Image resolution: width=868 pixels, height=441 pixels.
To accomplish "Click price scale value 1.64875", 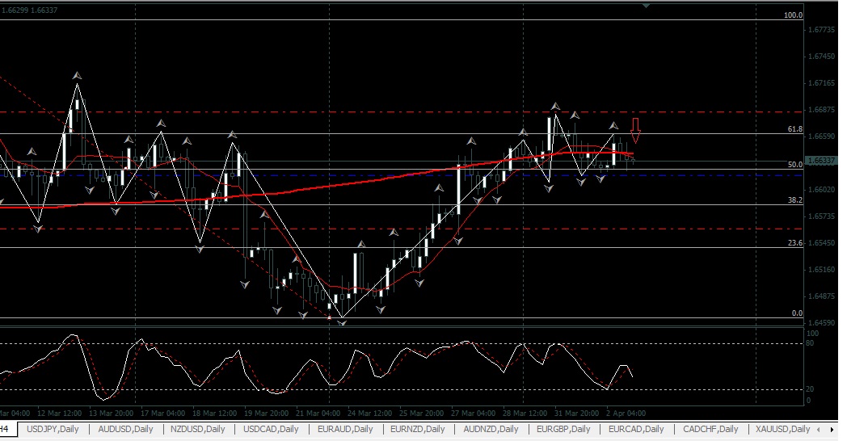I will click(x=821, y=296).
